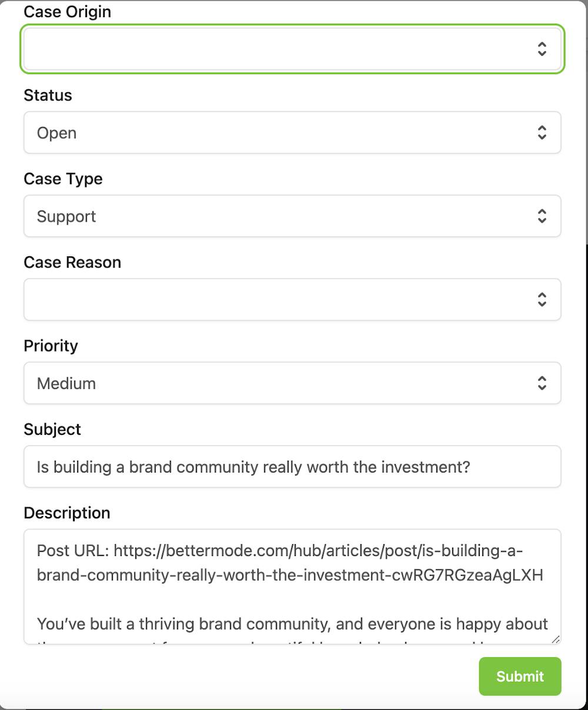Open the empty Case Origin dropdown
This screenshot has height=710, width=588.
pyautogui.click(x=282, y=49)
